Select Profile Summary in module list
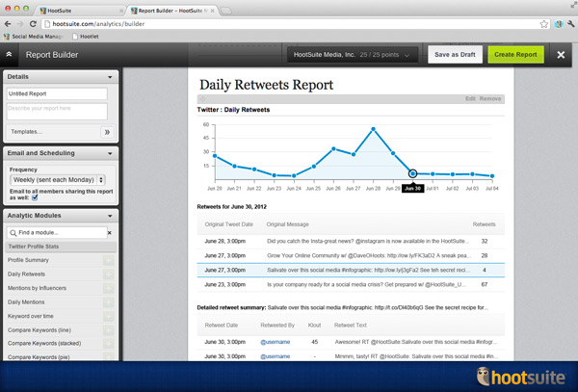This screenshot has height=392, width=578. (x=28, y=260)
